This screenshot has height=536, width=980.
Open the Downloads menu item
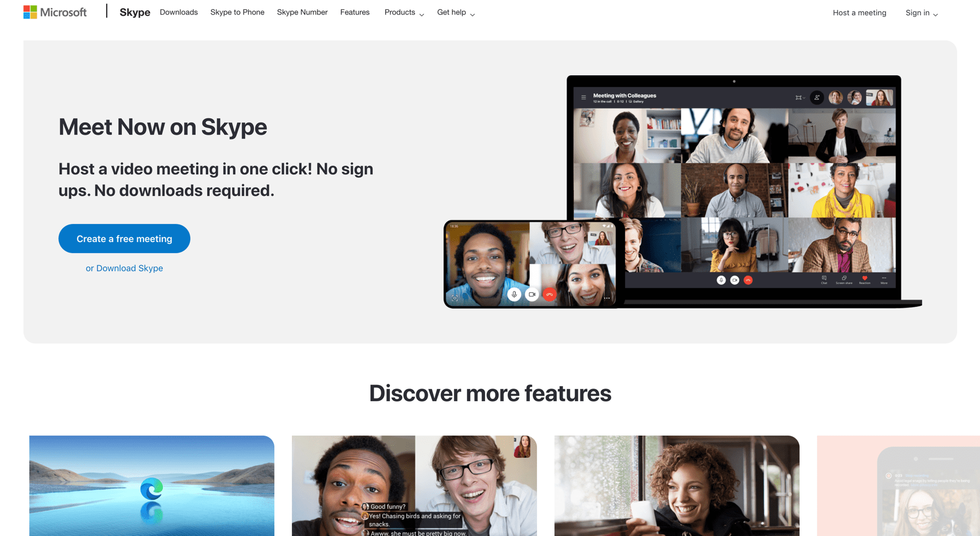click(x=179, y=12)
